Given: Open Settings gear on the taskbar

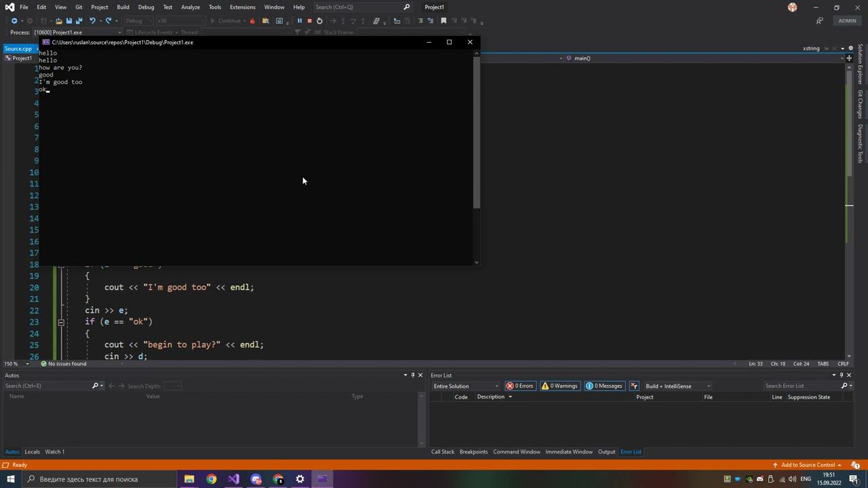Looking at the screenshot, I should 300,479.
